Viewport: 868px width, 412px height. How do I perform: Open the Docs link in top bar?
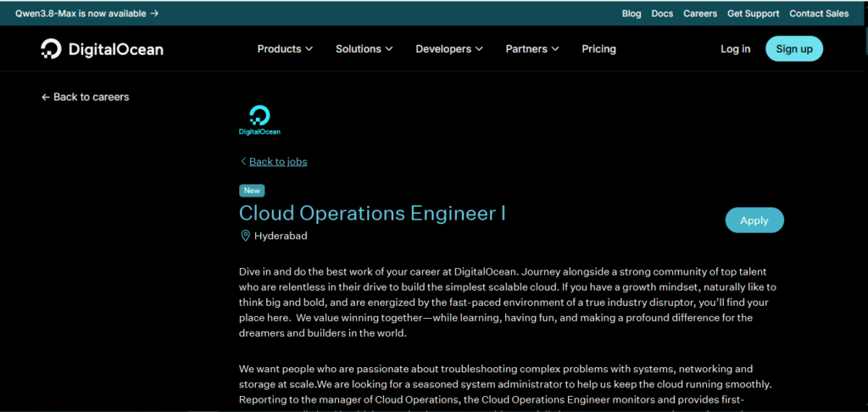coord(662,14)
